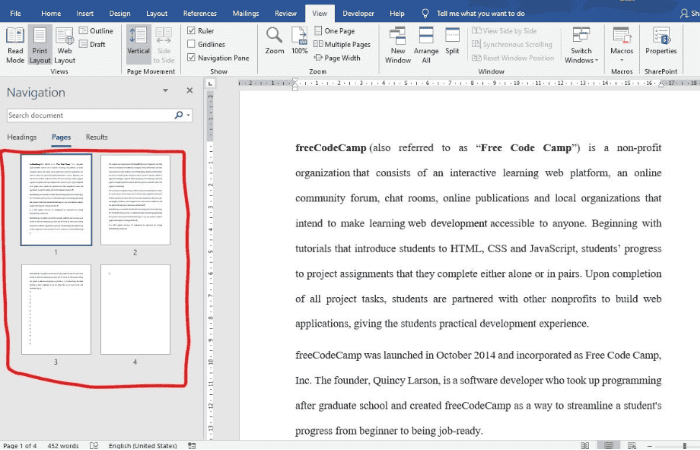
Task: Open the File tab
Action: pos(16,13)
